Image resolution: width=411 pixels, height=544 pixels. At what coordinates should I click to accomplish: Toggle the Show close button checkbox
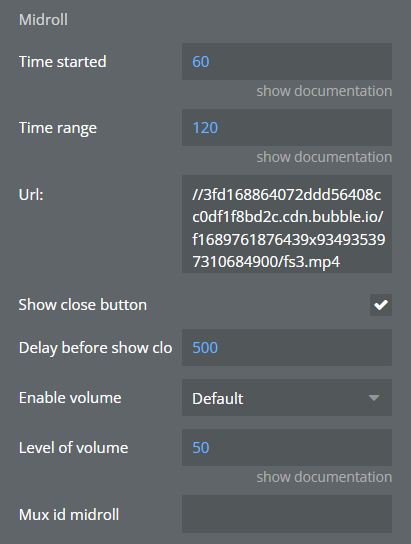point(380,305)
